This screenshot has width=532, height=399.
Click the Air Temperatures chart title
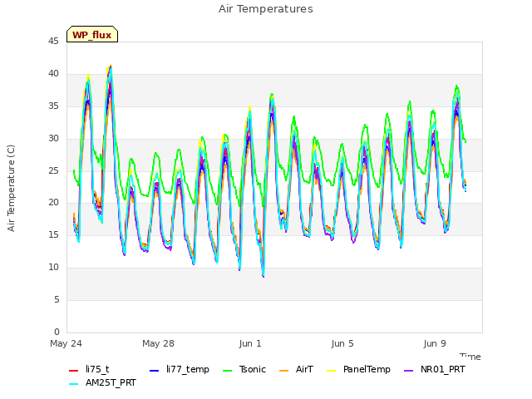point(266,9)
